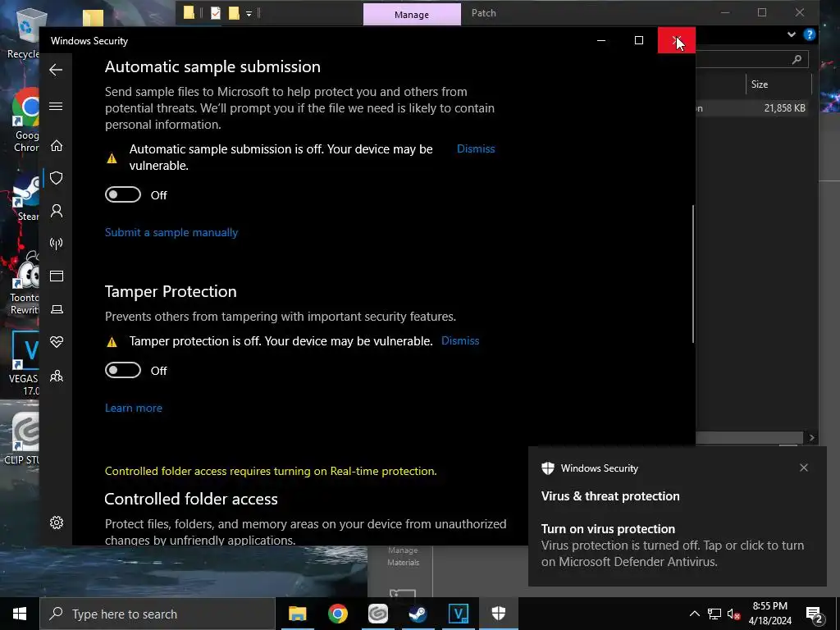Viewport: 840px width, 630px height.
Task: Select Steam desktop shortcut
Action: [x=27, y=199]
